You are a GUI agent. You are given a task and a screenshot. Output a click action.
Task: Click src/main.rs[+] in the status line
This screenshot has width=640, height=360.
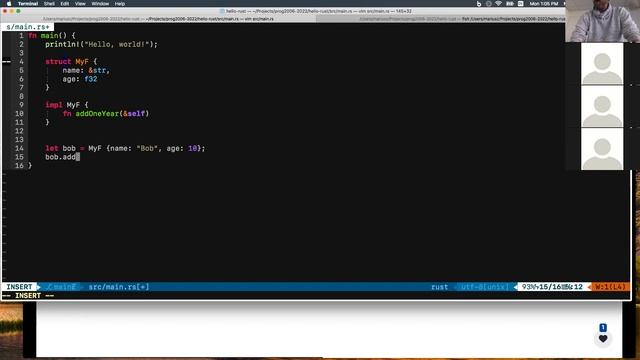pos(119,287)
